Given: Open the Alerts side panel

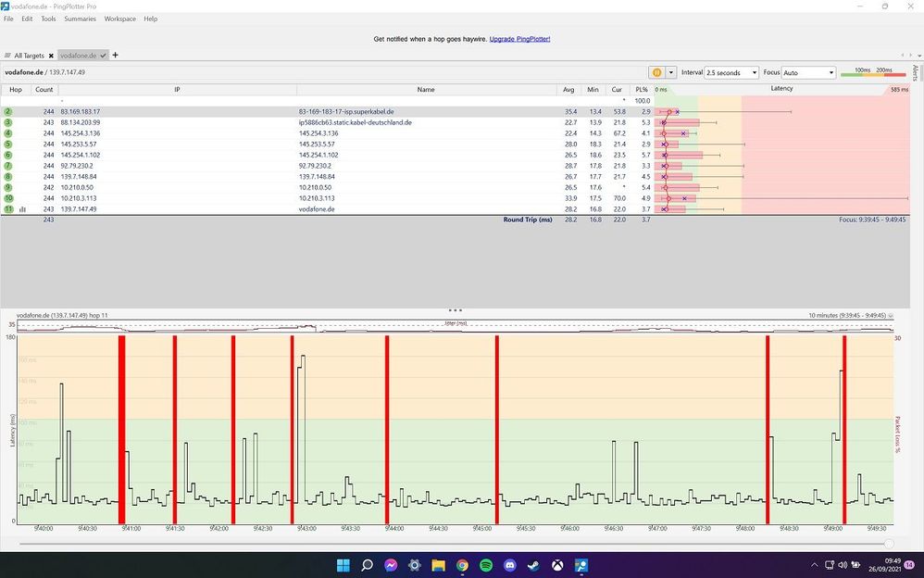Looking at the screenshot, I should [916, 74].
